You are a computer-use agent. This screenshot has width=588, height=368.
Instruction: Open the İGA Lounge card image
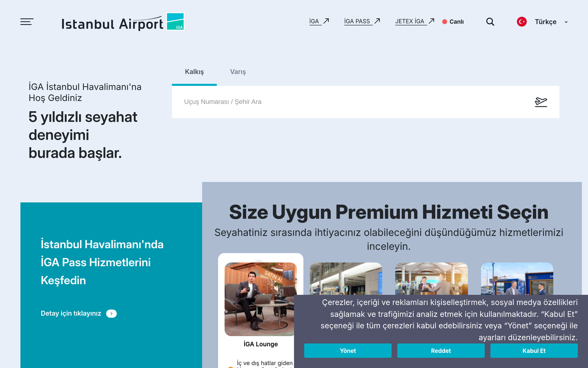coord(261,299)
